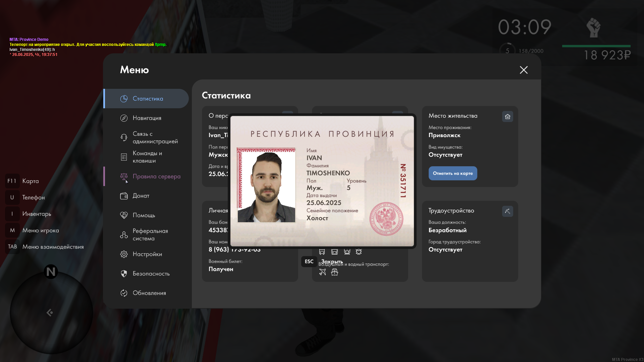Click the house icon in Место жительства card
Screen dimensions: 644x362
[507, 116]
